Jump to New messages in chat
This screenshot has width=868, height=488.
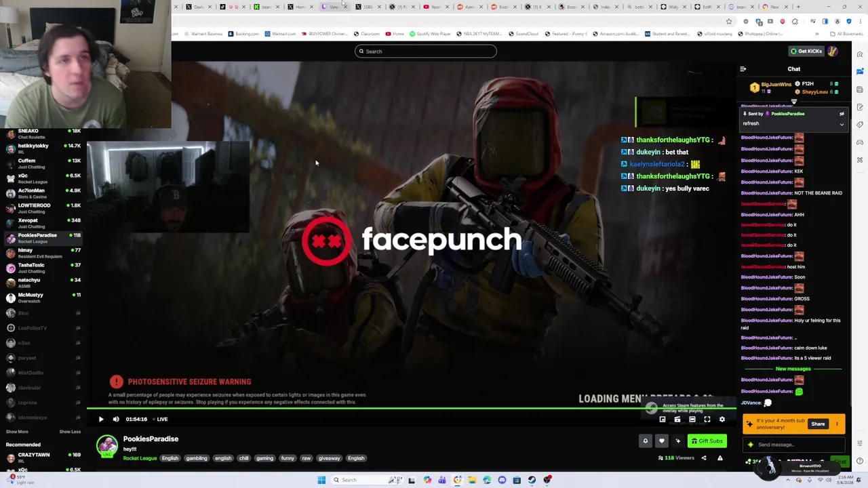coord(793,369)
